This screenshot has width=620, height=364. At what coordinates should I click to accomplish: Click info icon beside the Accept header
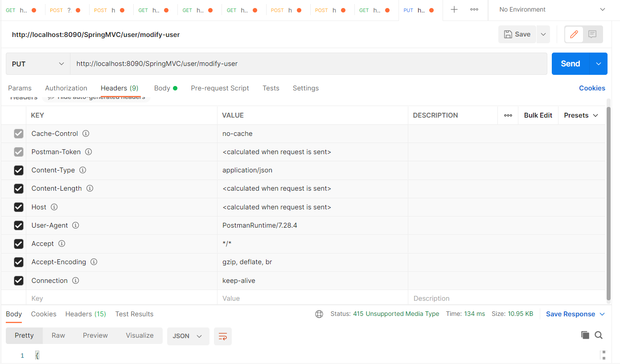[x=62, y=244]
